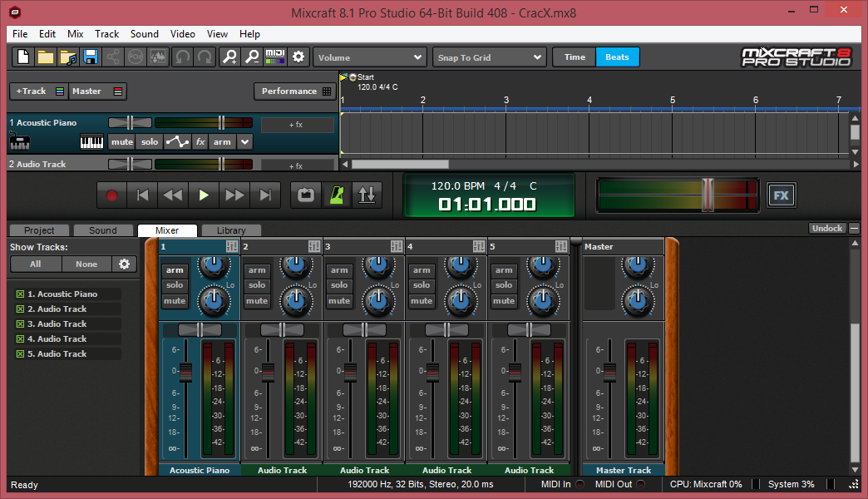
Task: Switch the timeline to Time mode
Action: pyautogui.click(x=575, y=57)
